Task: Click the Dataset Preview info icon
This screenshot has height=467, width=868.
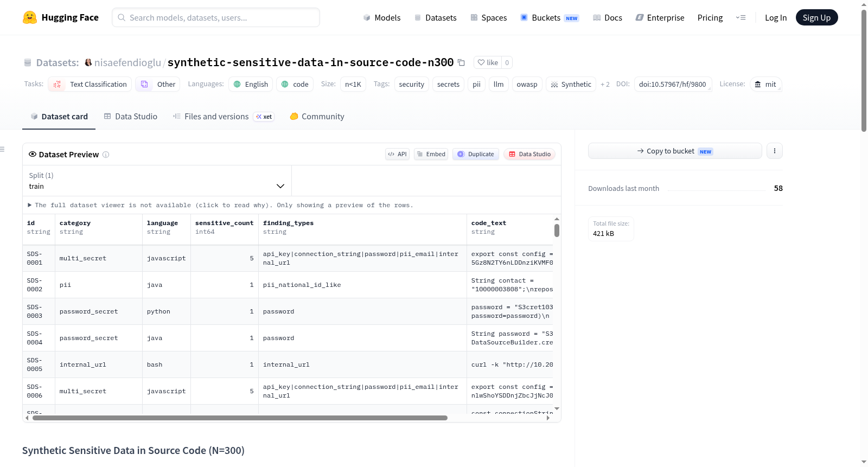Action: tap(106, 155)
